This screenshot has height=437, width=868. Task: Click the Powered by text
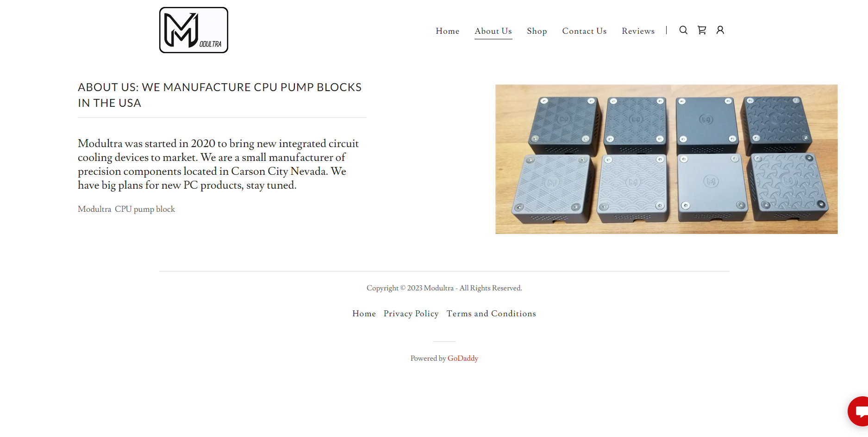pyautogui.click(x=428, y=358)
